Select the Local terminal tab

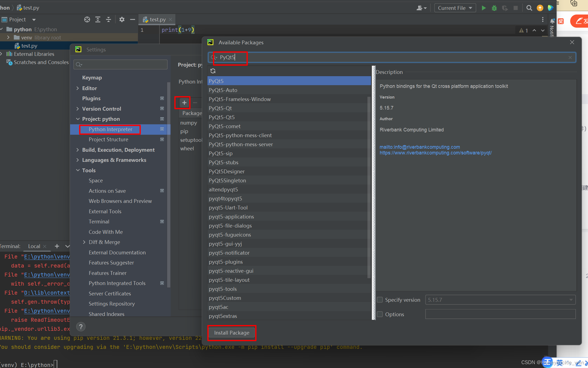point(34,246)
